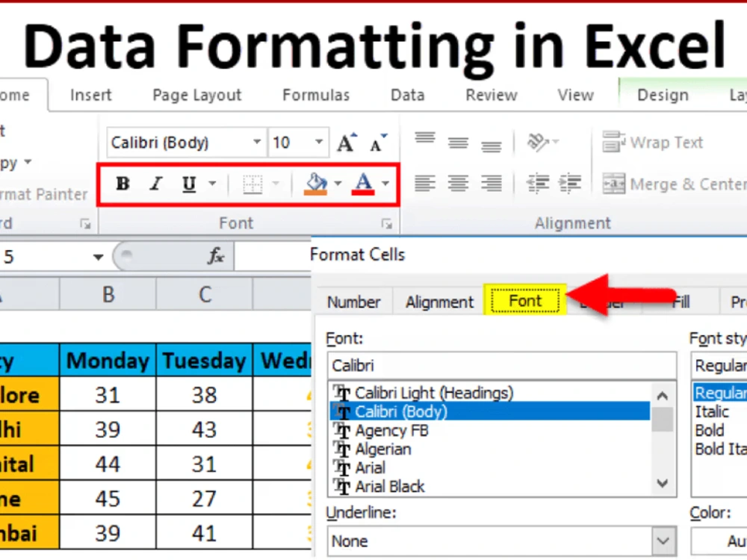Screen dimensions: 747x560
Task: Click Merge & Center
Action: (x=674, y=184)
